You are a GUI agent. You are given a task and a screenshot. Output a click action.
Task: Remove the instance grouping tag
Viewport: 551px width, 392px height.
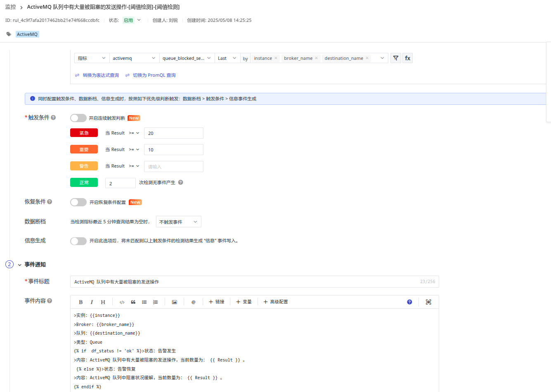pos(276,58)
